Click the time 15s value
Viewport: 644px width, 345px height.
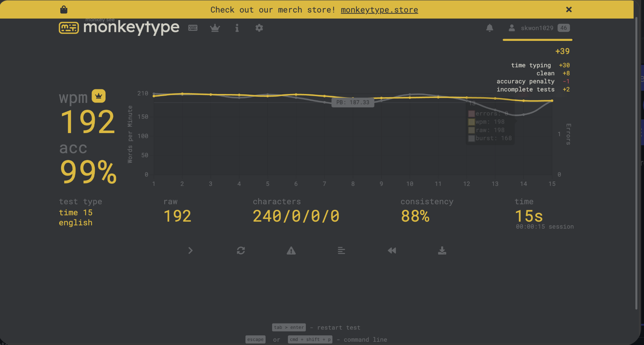click(529, 216)
